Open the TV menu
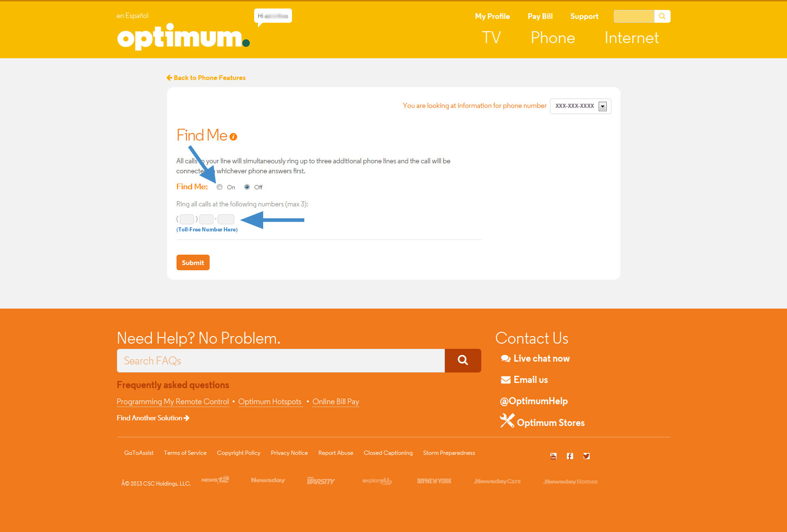The image size is (787, 532). tap(492, 38)
